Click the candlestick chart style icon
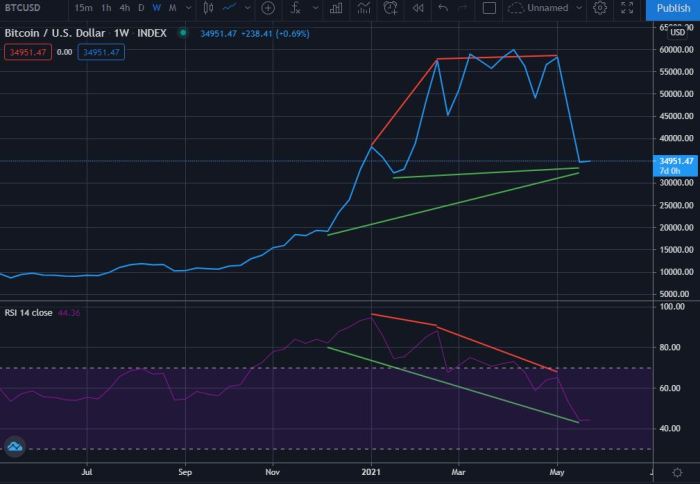 coord(208,8)
